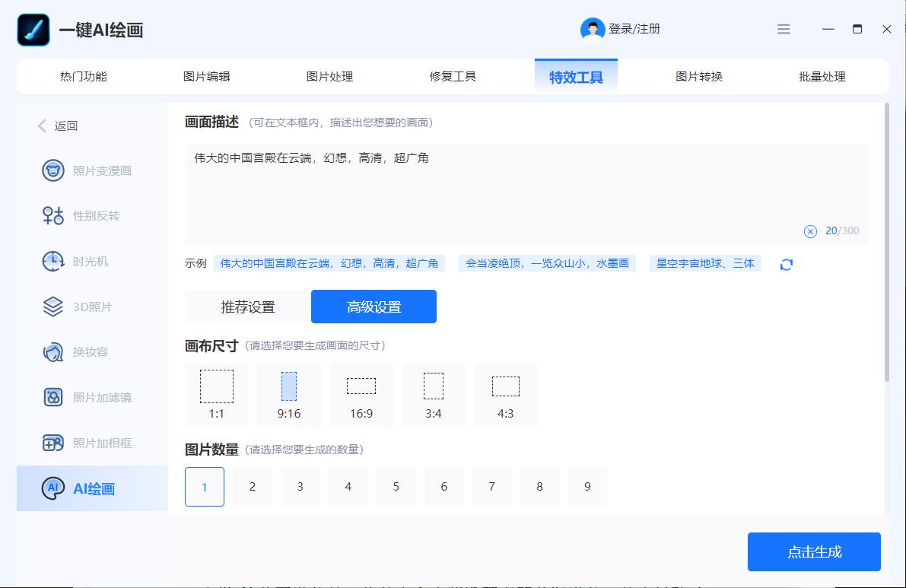Click inside the 画面描述 text box
The image size is (906, 588).
[526, 194]
